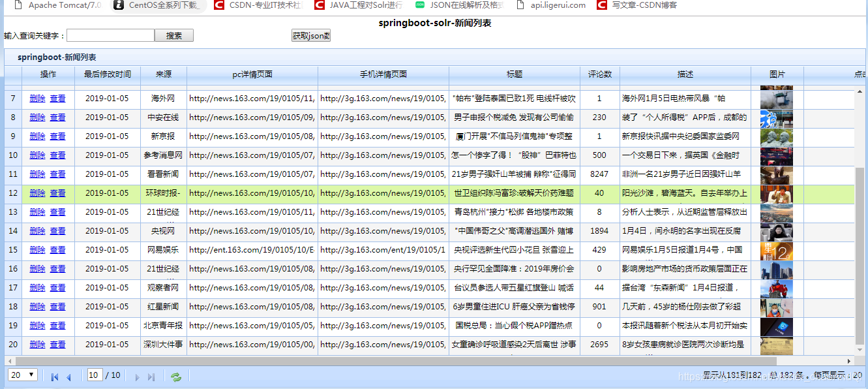Click the 标题 column header
This screenshot has width=868, height=389.
pyautogui.click(x=515, y=74)
